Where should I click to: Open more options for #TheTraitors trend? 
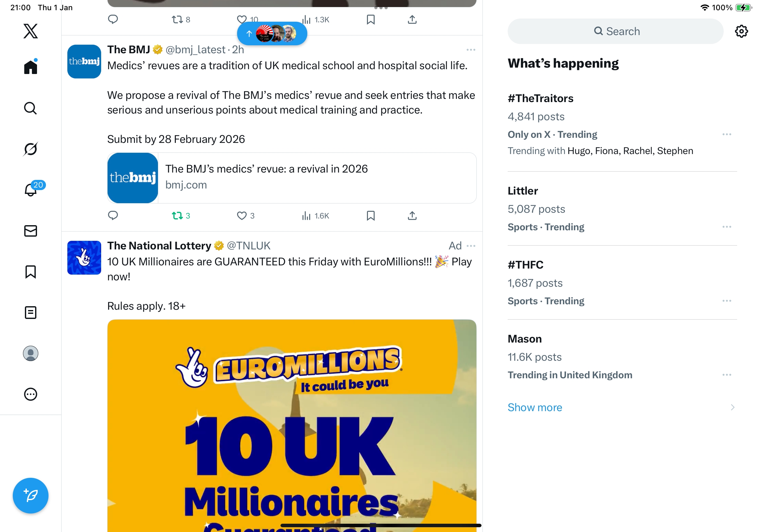point(727,134)
